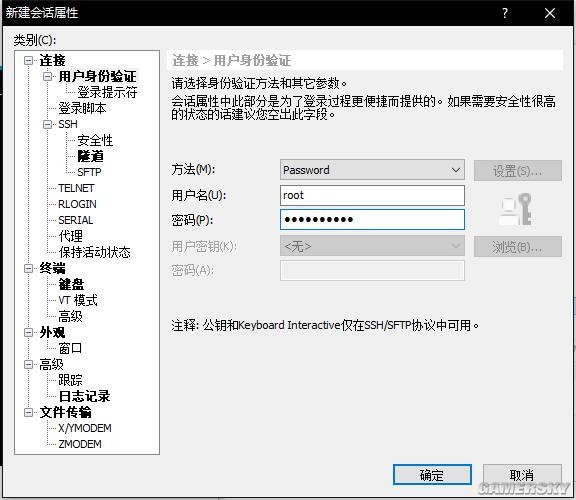Collapse the SSH tree node

pos(47,124)
